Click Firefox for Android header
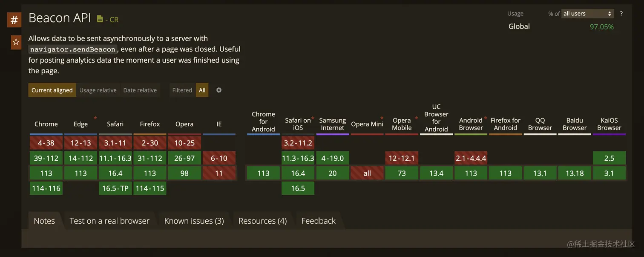This screenshot has width=644, height=257. [506, 124]
